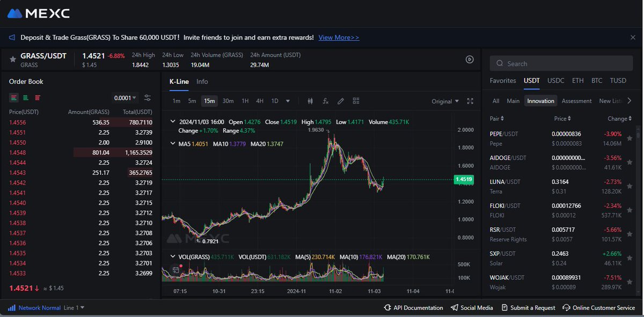
Task: Select the 1m chart interval
Action: point(176,101)
